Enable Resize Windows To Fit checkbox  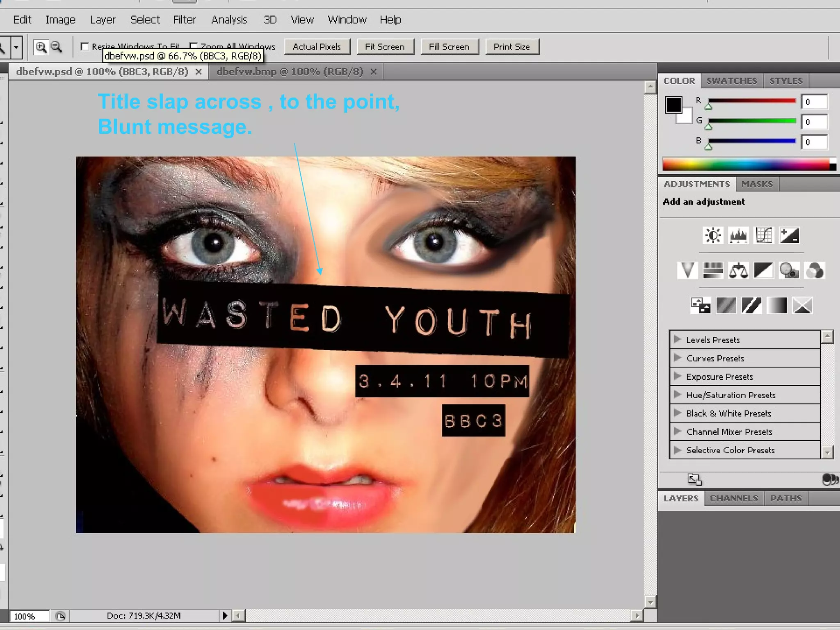coord(85,47)
